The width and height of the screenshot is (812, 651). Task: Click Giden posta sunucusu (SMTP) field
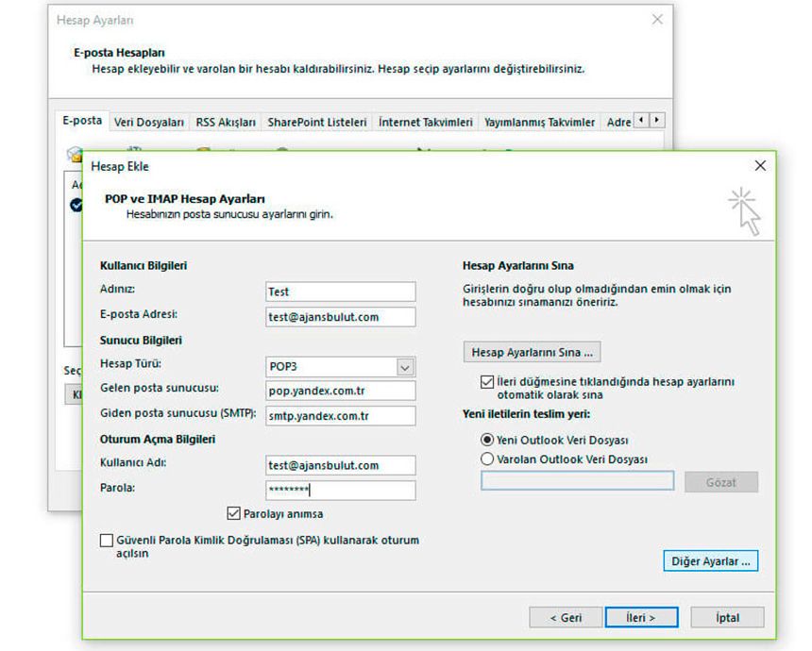coord(340,415)
